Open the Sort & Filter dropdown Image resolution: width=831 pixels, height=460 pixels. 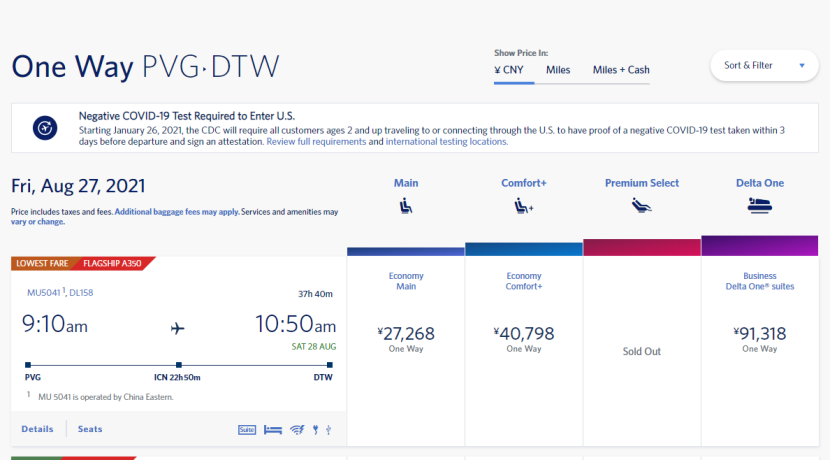(763, 66)
